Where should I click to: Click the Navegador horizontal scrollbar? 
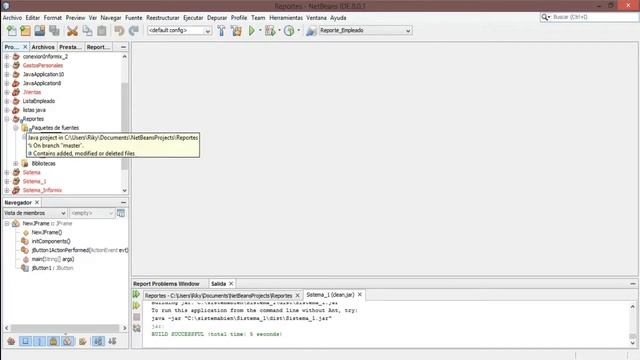tap(64, 328)
